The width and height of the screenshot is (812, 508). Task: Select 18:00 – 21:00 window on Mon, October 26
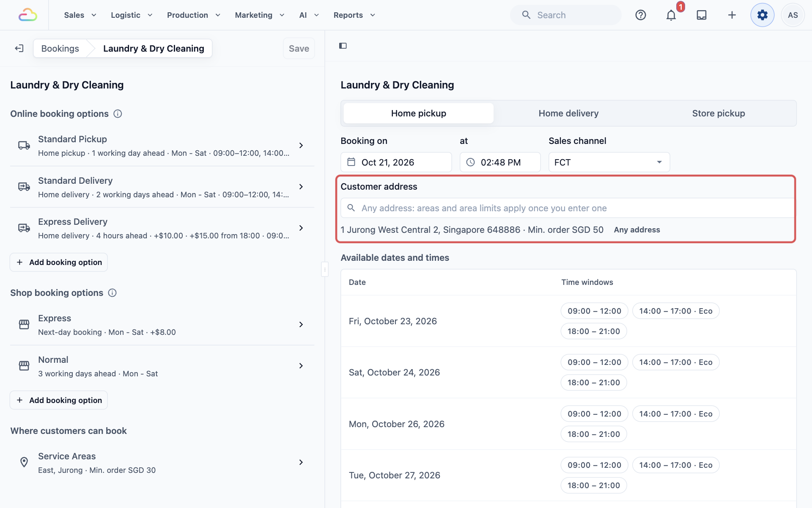pos(594,434)
